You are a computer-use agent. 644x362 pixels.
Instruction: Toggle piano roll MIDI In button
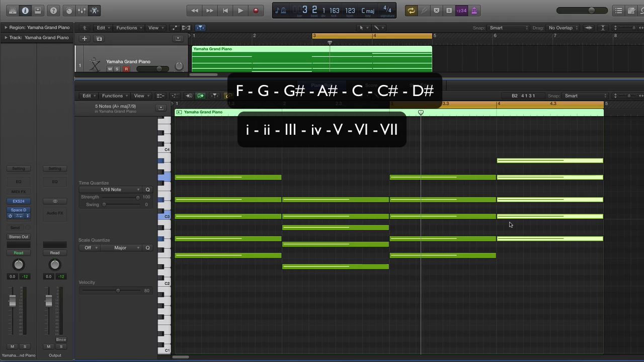(189, 96)
